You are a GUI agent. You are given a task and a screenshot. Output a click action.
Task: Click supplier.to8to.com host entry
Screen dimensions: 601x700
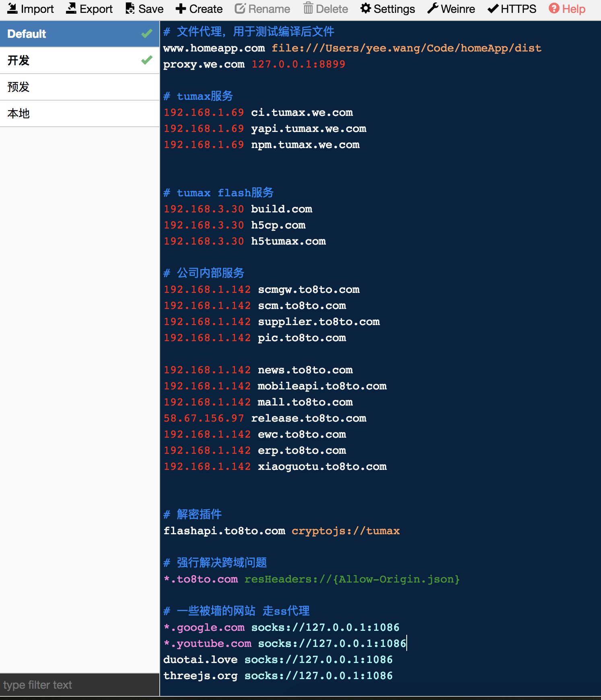click(x=319, y=321)
